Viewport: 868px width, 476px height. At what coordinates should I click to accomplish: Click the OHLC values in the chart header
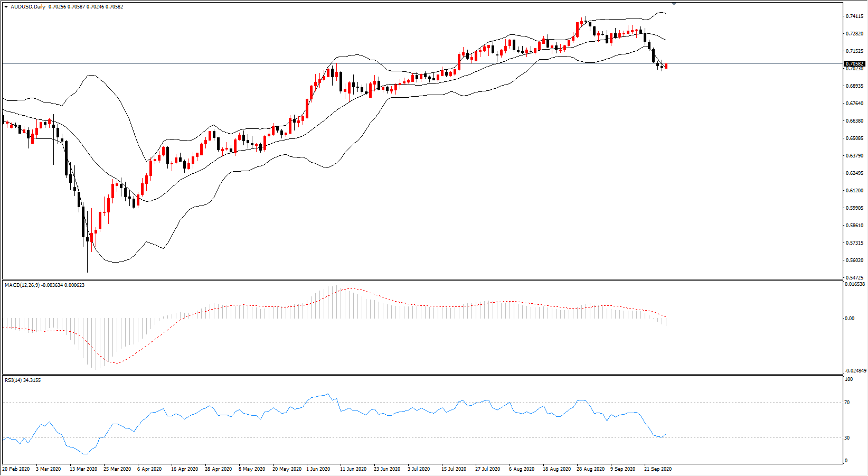coord(86,7)
